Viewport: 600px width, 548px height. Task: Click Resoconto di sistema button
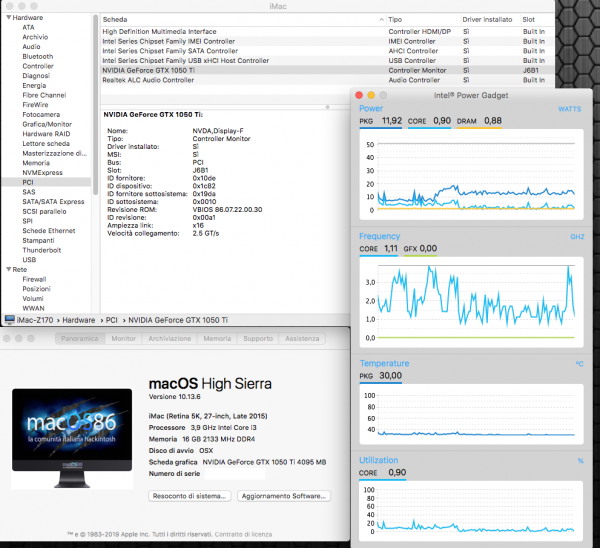click(189, 496)
